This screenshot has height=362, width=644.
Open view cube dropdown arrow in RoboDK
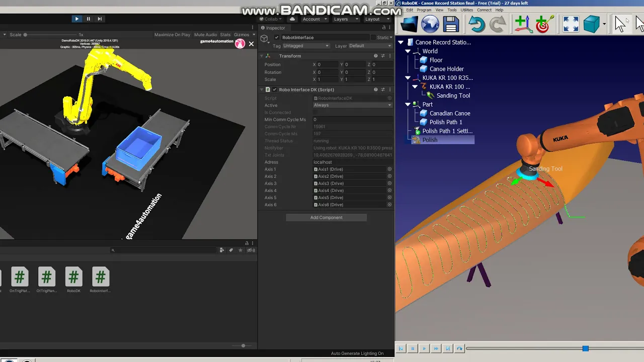[x=604, y=24]
